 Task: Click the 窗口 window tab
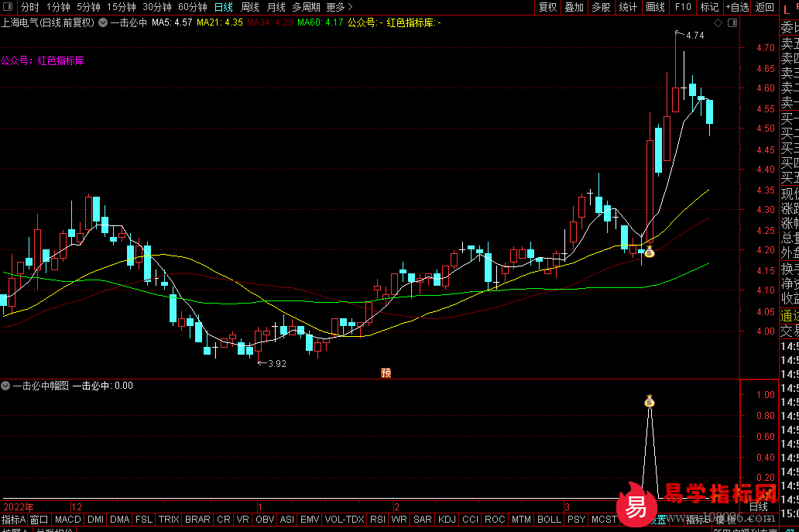coord(39,520)
